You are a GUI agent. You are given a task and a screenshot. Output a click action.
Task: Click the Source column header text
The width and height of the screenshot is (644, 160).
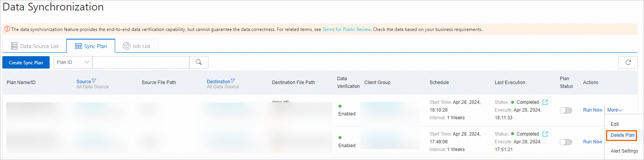[84, 82]
